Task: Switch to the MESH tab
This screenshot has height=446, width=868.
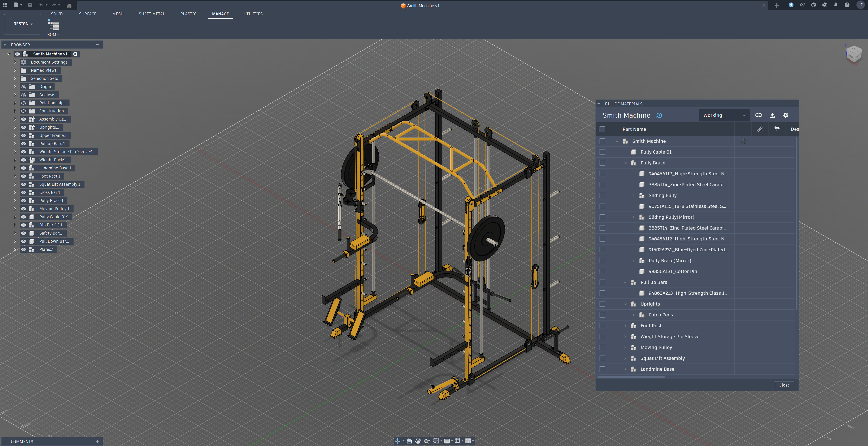Action: 118,14
